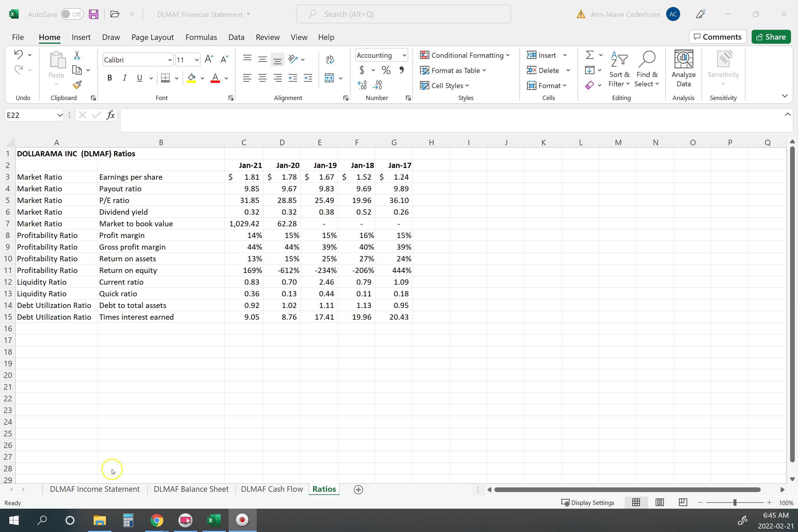
Task: Click in the Search box
Action: [x=403, y=14]
